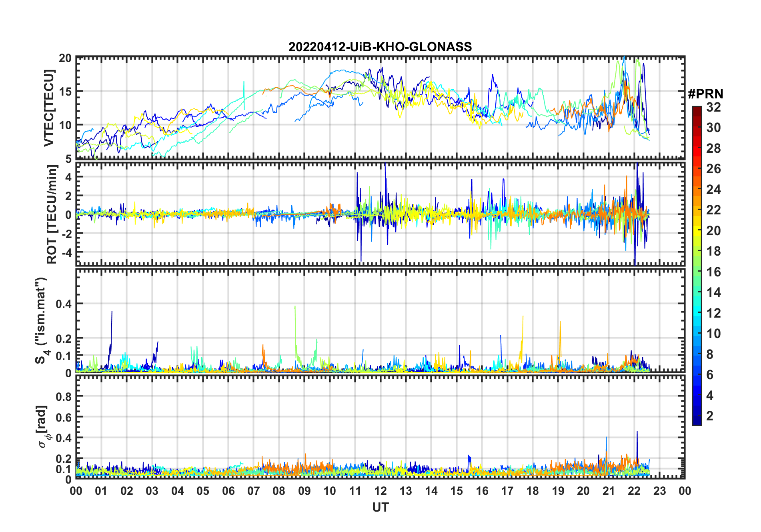Click the dark blue bottom of PRN colorbar

(x=697, y=420)
